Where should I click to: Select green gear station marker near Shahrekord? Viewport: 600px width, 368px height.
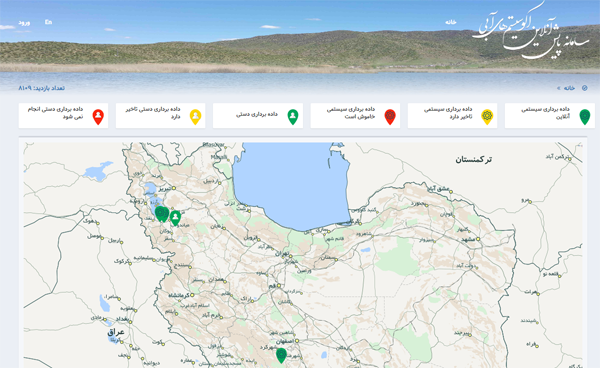click(281, 355)
